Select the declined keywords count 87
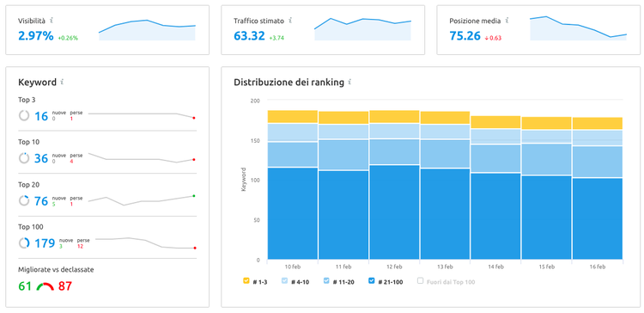This screenshot has height=313, width=644. pyautogui.click(x=65, y=286)
